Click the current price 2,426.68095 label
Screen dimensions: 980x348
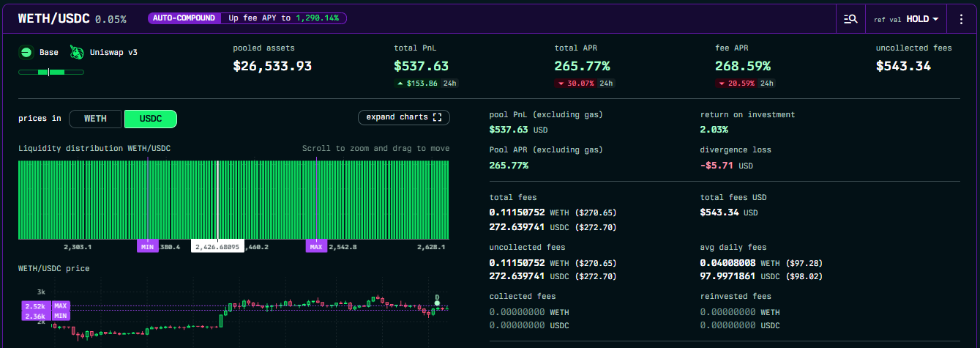click(217, 247)
